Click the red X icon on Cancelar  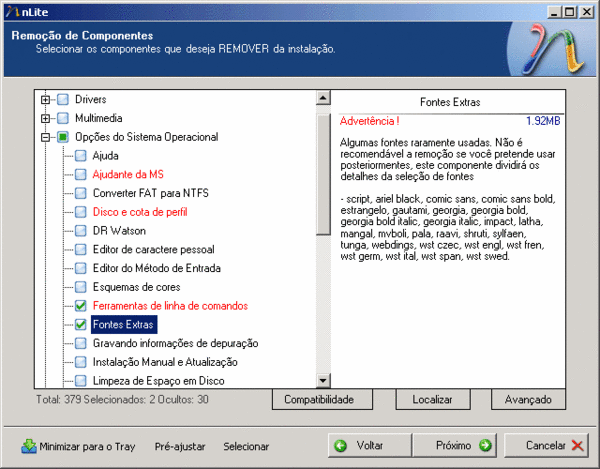pyautogui.click(x=577, y=446)
